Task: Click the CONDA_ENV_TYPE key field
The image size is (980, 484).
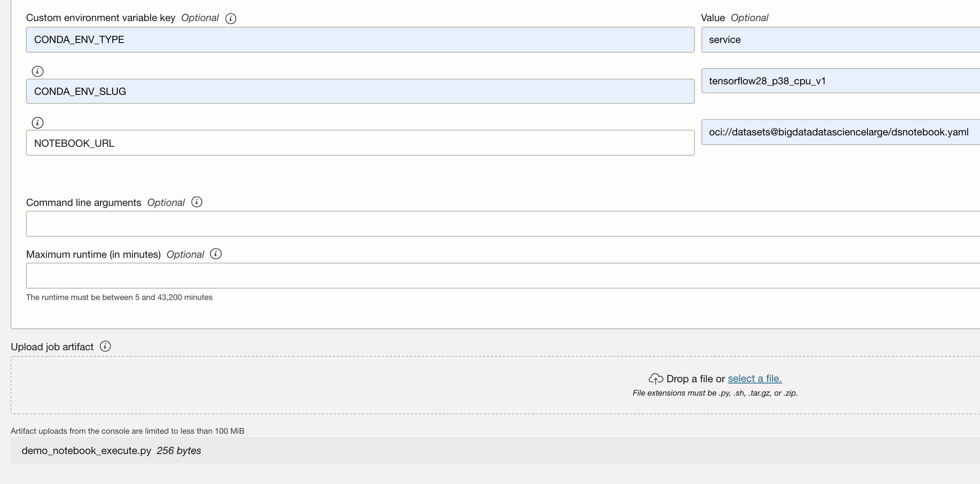Action: pyautogui.click(x=360, y=39)
